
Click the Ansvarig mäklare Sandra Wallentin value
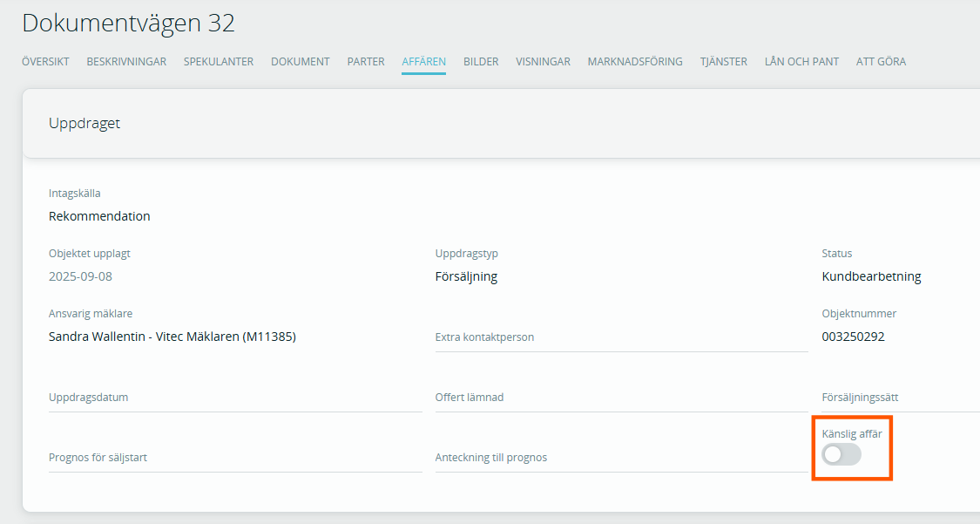click(172, 337)
